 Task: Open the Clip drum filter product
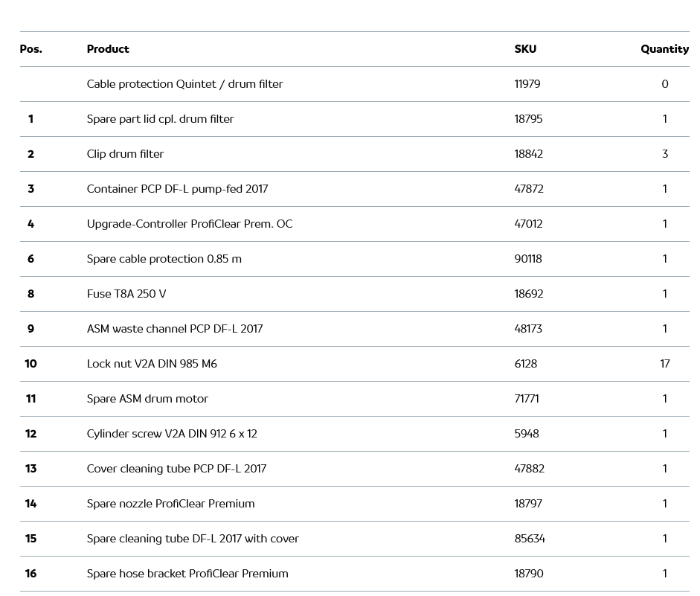click(x=125, y=154)
